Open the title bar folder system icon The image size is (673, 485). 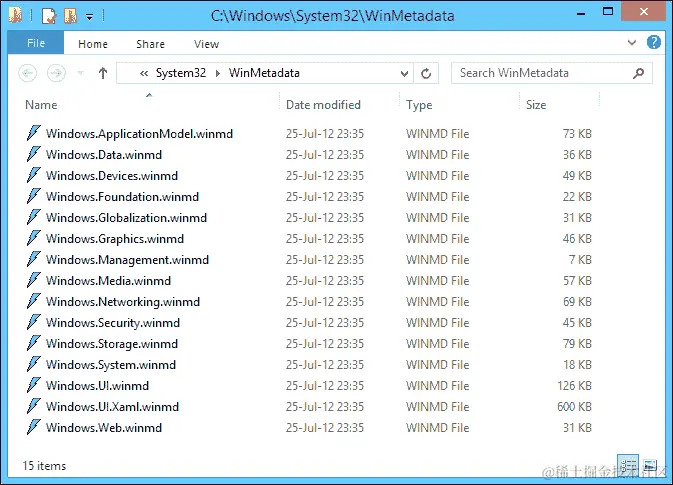tap(15, 15)
